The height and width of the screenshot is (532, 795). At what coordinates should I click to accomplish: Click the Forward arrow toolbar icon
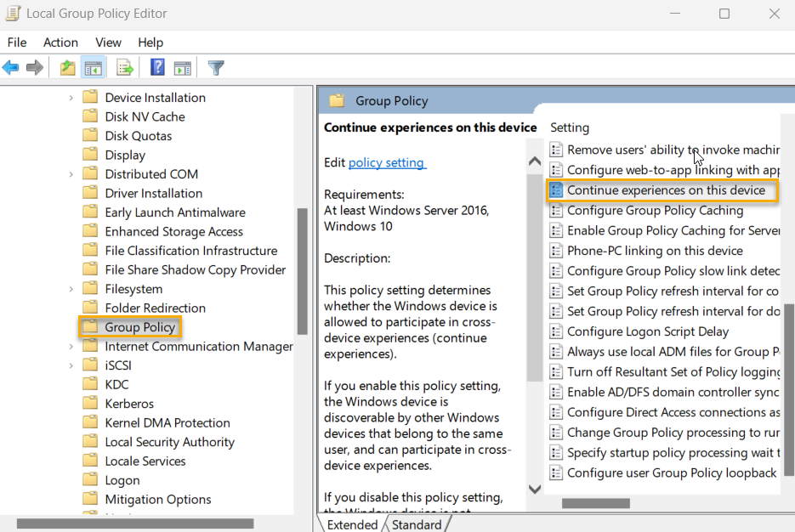tap(35, 68)
